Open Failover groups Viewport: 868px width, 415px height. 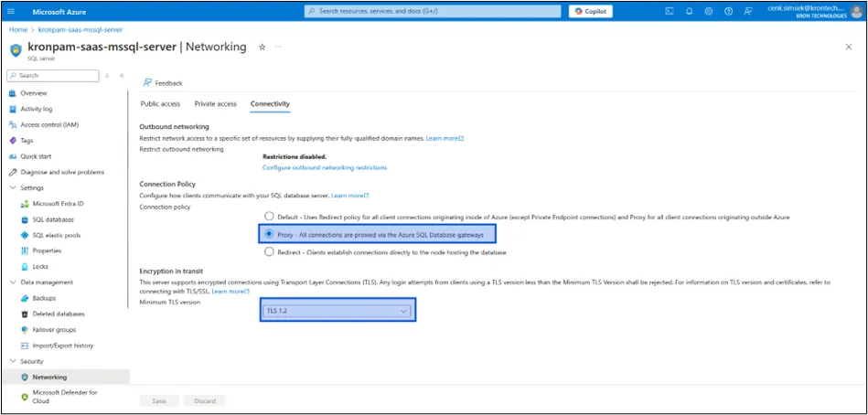54,330
